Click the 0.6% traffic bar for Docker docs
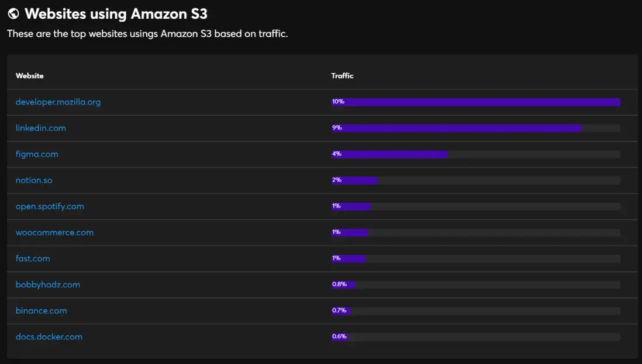Image resolution: width=642 pixels, height=364 pixels. [x=476, y=337]
